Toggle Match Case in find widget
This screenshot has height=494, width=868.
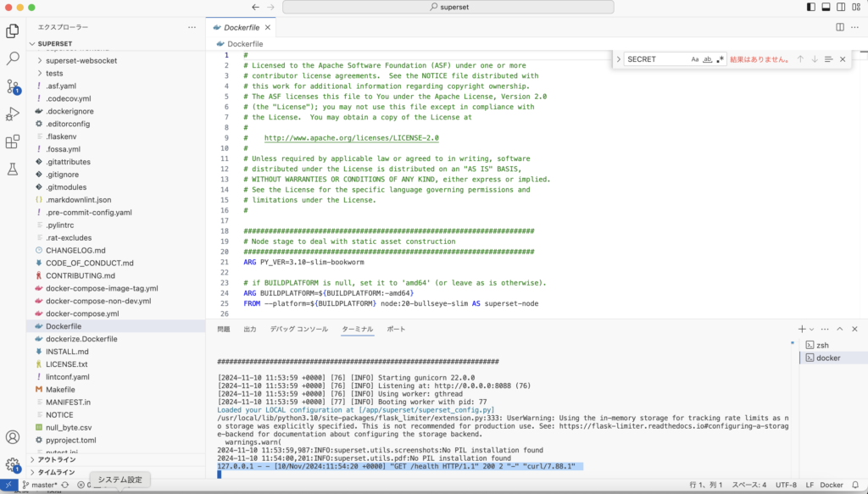point(695,59)
